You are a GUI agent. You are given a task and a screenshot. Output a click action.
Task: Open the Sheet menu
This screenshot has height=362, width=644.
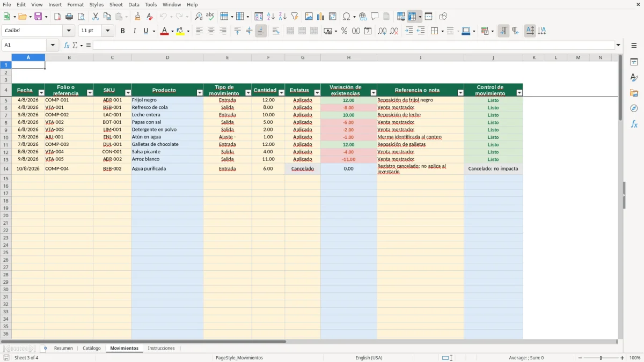(x=116, y=4)
